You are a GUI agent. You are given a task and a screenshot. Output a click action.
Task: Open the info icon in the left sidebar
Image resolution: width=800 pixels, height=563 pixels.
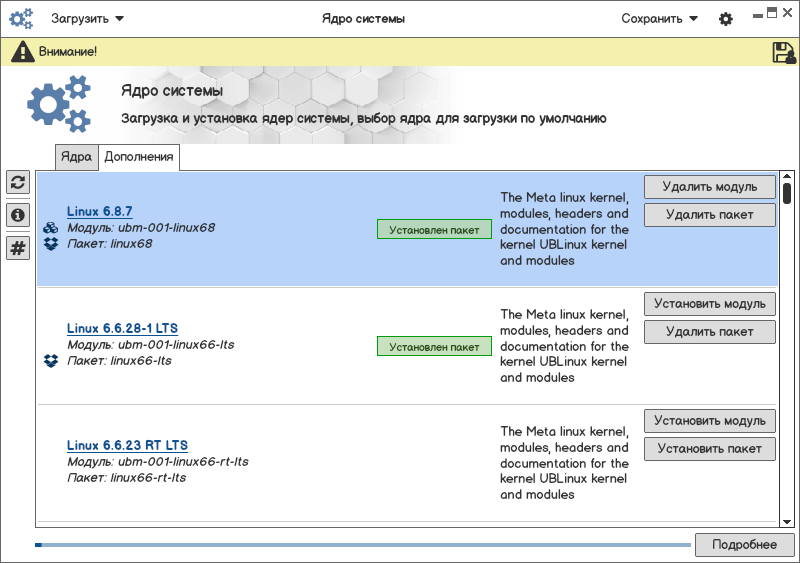tap(18, 215)
